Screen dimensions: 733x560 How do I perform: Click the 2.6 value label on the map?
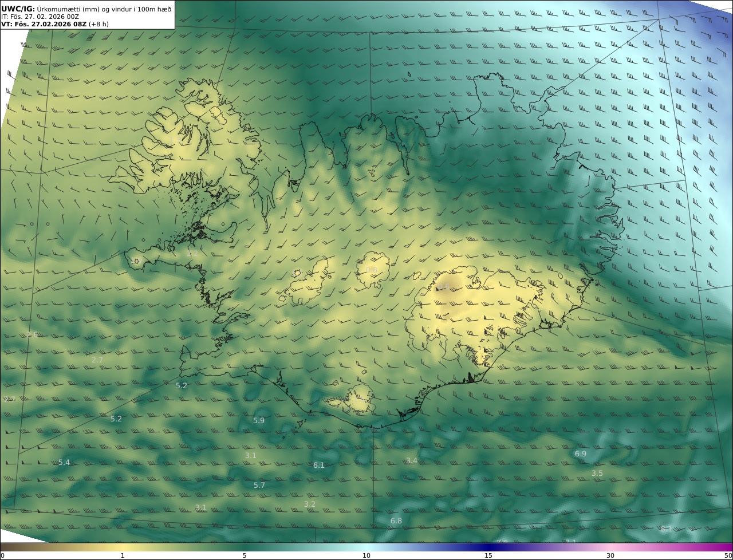[x=32, y=334]
